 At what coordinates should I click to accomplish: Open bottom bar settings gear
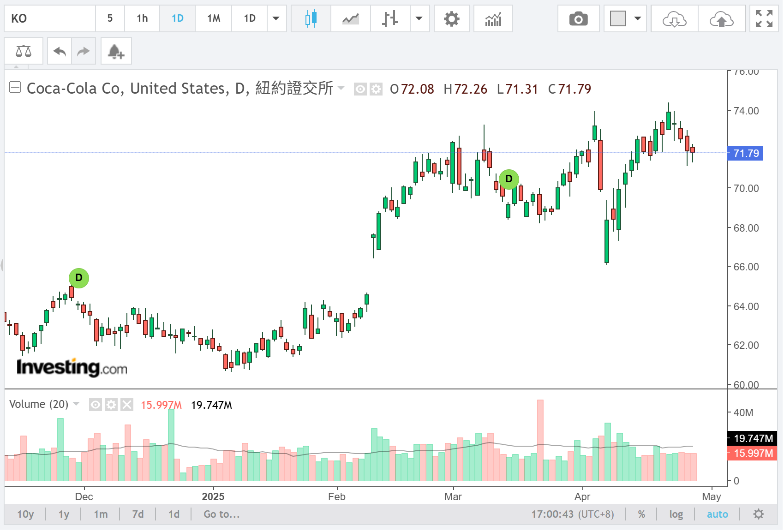759,514
